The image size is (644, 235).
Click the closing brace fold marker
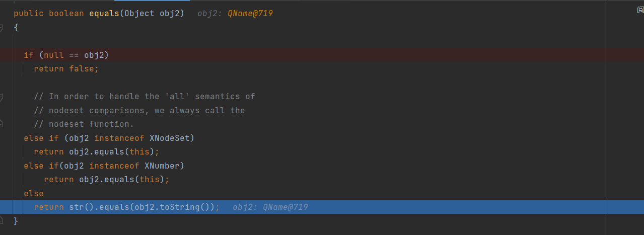(2, 220)
